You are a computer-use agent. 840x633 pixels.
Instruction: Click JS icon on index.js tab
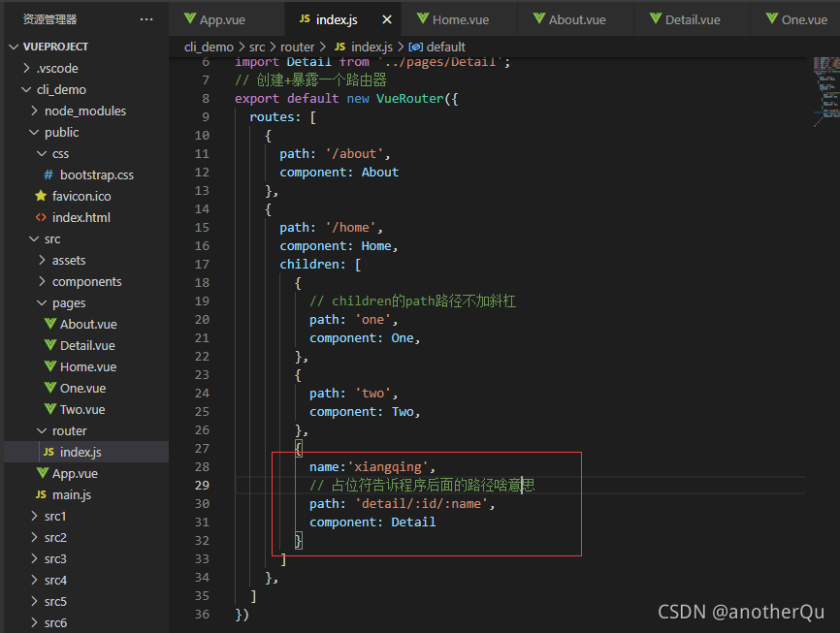tap(305, 18)
